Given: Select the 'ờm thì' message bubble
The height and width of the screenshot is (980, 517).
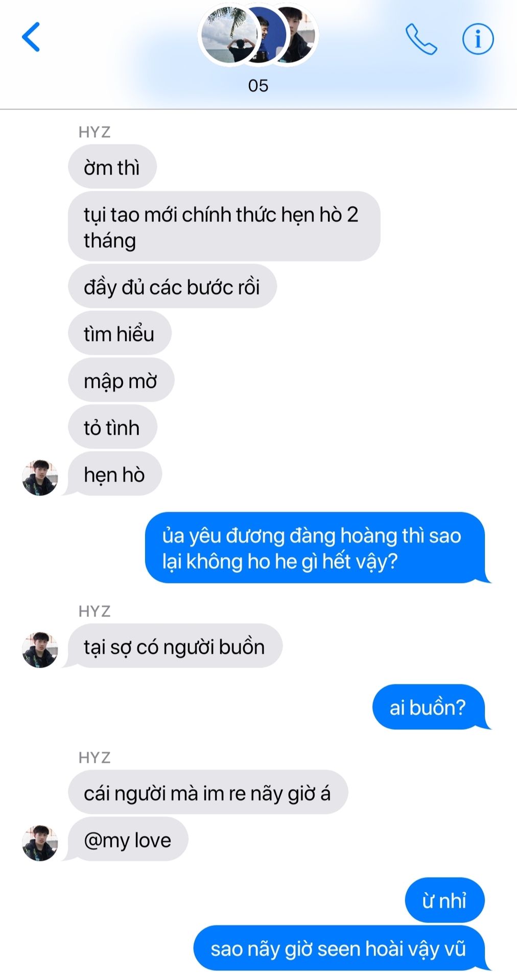Looking at the screenshot, I should pos(112,167).
